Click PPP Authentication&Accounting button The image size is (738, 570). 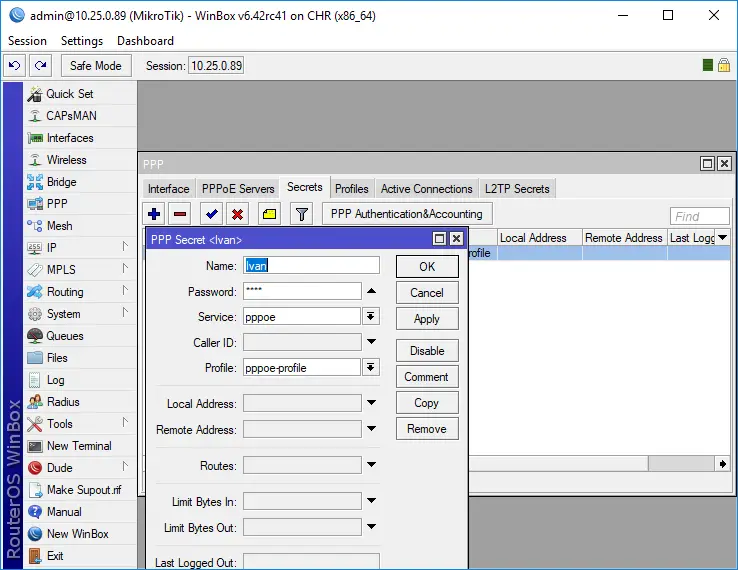pos(406,213)
